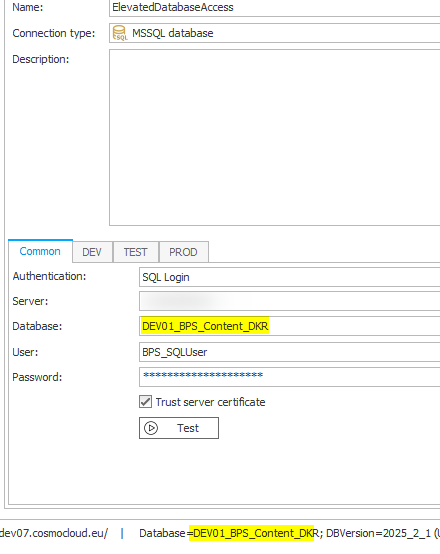This screenshot has height=554, width=440.
Task: Click the Connection type: label
Action: [54, 33]
